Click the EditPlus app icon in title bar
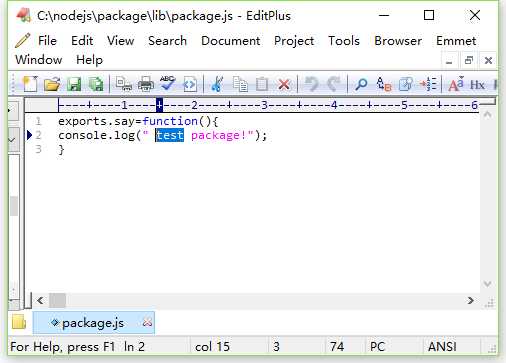The image size is (506, 363). [x=23, y=15]
